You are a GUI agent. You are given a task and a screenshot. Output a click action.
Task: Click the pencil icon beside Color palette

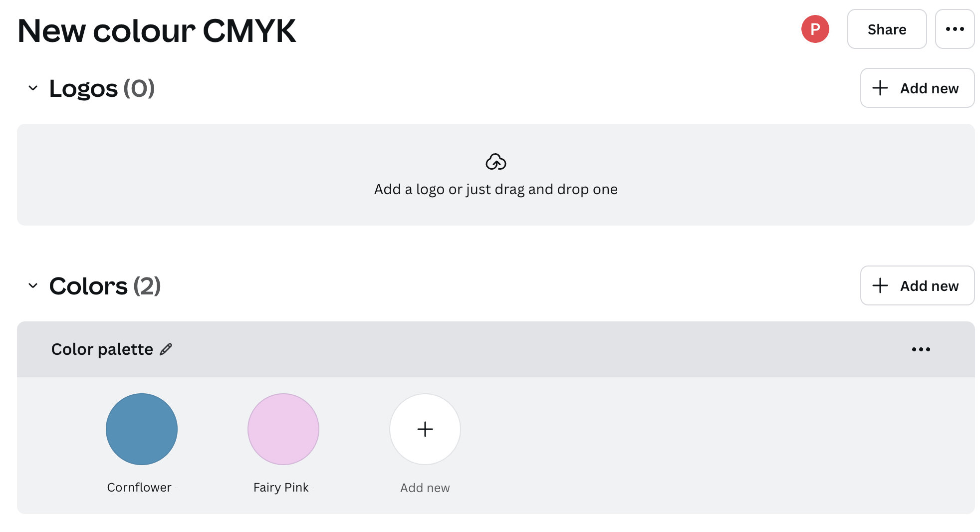pos(166,349)
